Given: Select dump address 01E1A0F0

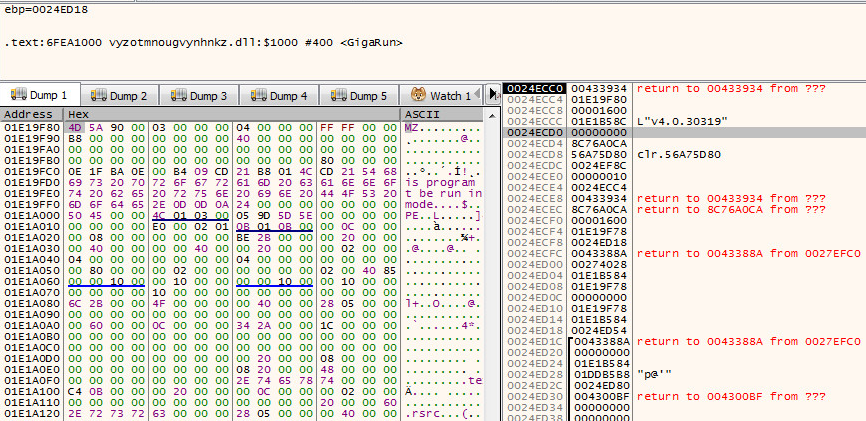Looking at the screenshot, I should [x=32, y=380].
